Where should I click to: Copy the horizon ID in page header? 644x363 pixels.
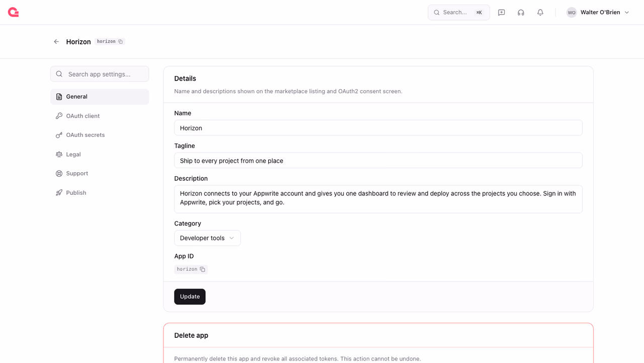(121, 42)
